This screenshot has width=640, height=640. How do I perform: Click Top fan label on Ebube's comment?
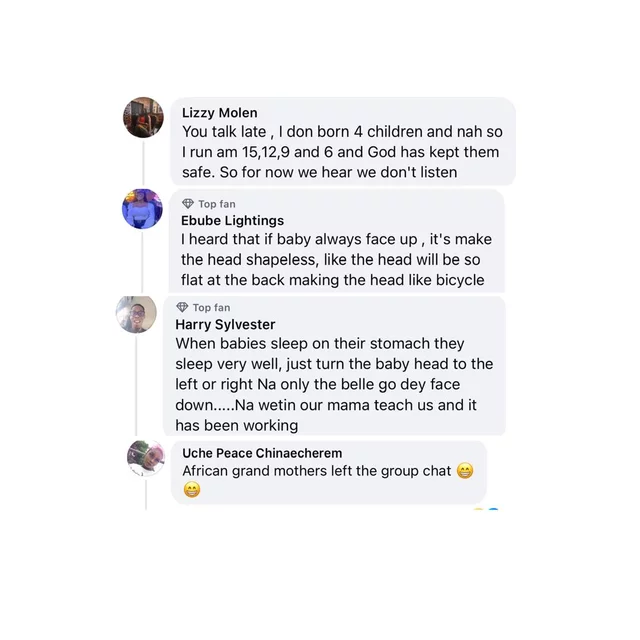coord(217,204)
